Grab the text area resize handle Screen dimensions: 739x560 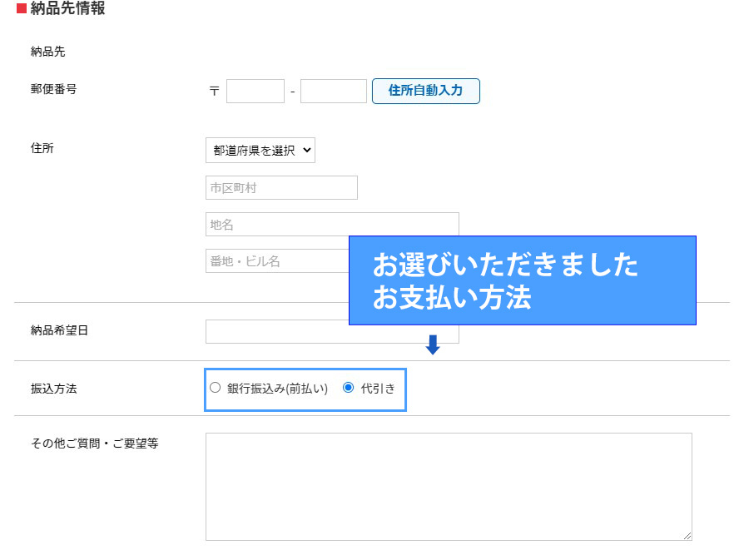point(687,536)
